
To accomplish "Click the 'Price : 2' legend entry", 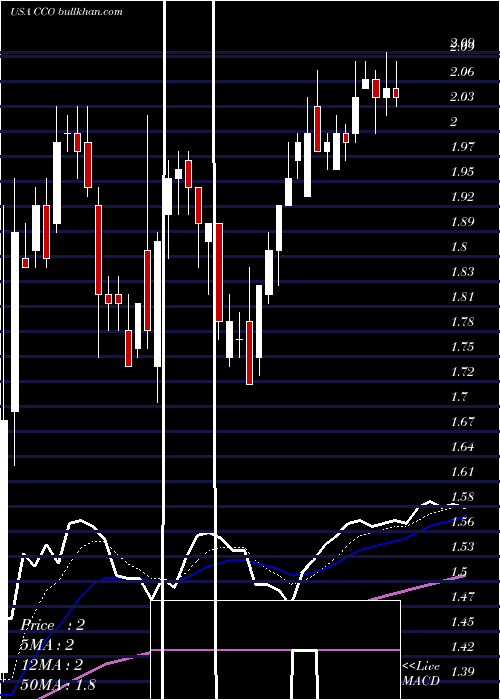I will [53, 625].
